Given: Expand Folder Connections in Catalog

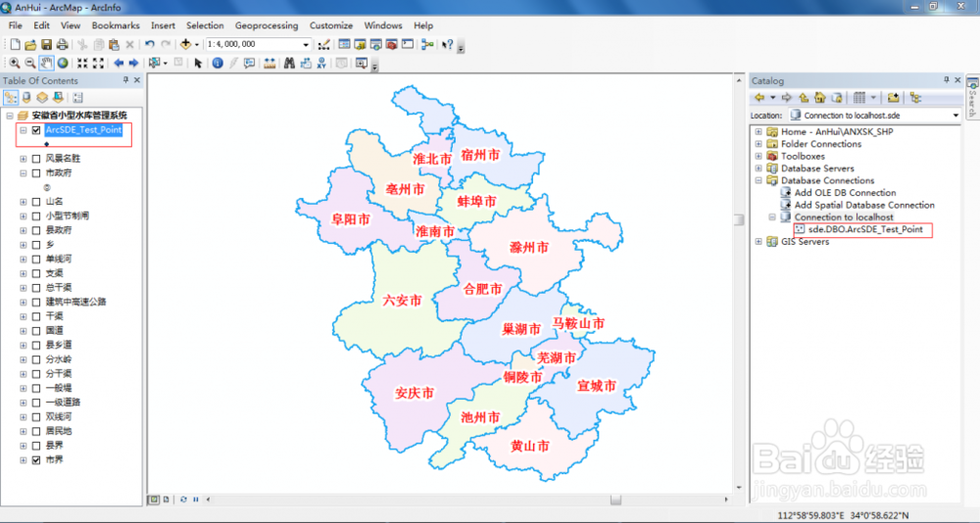Looking at the screenshot, I should click(759, 144).
